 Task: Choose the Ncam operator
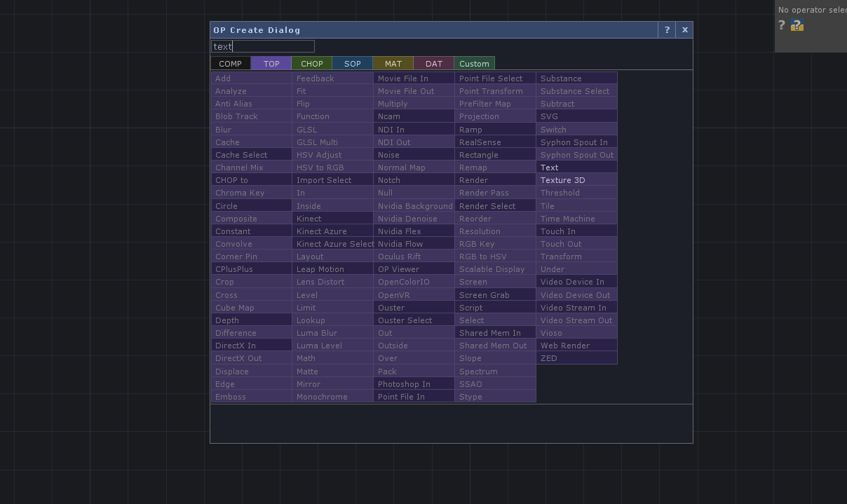(414, 116)
